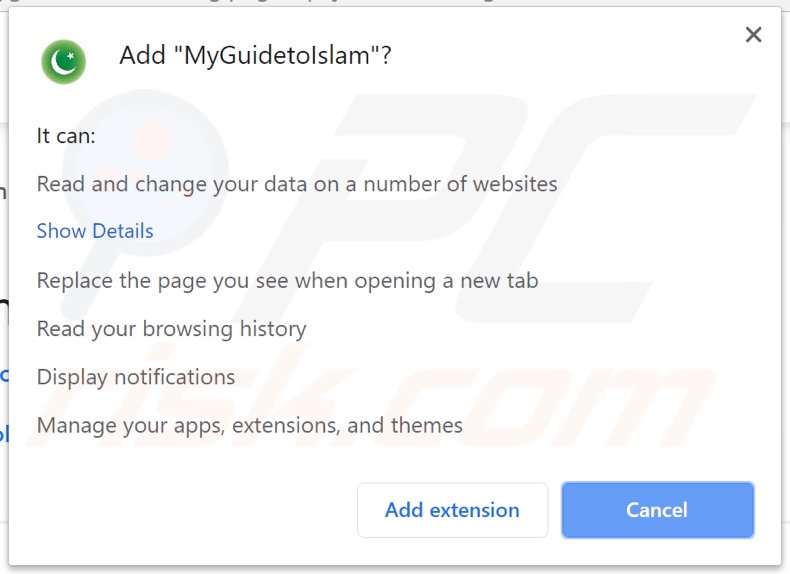Close the dialog with the X icon

pos(753,35)
